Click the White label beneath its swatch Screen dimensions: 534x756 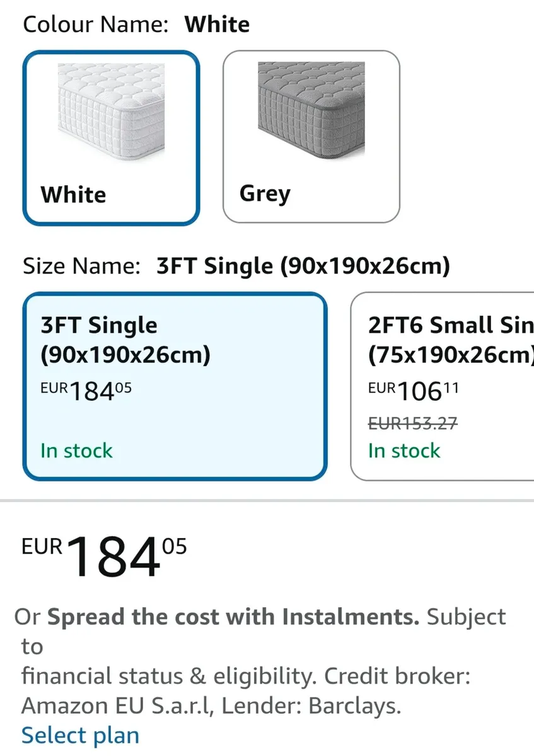[73, 195]
